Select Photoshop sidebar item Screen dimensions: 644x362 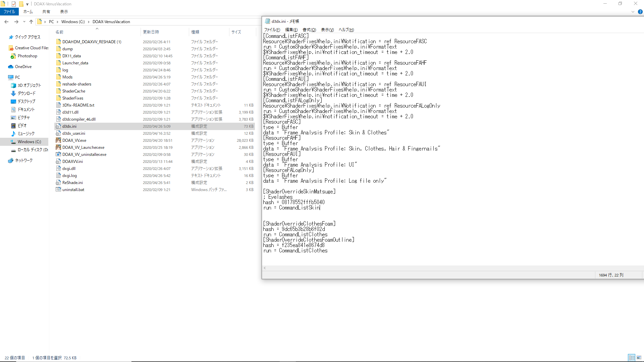pos(28,56)
